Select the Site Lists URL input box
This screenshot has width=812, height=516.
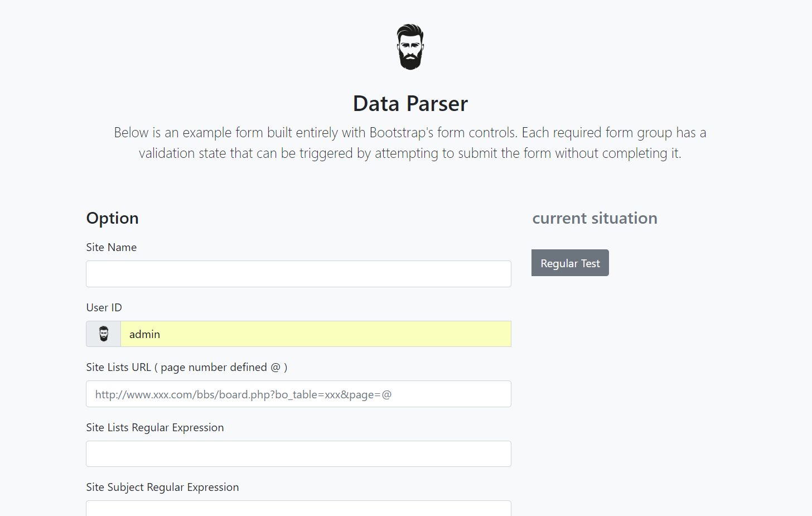point(298,394)
